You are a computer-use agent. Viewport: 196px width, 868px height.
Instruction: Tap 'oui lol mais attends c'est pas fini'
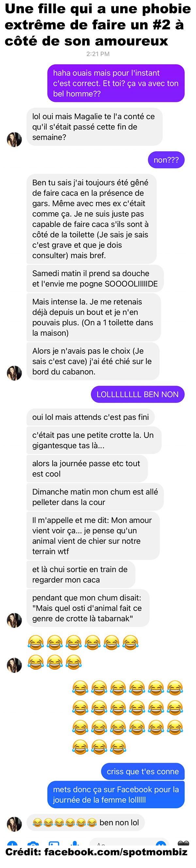[90, 417]
